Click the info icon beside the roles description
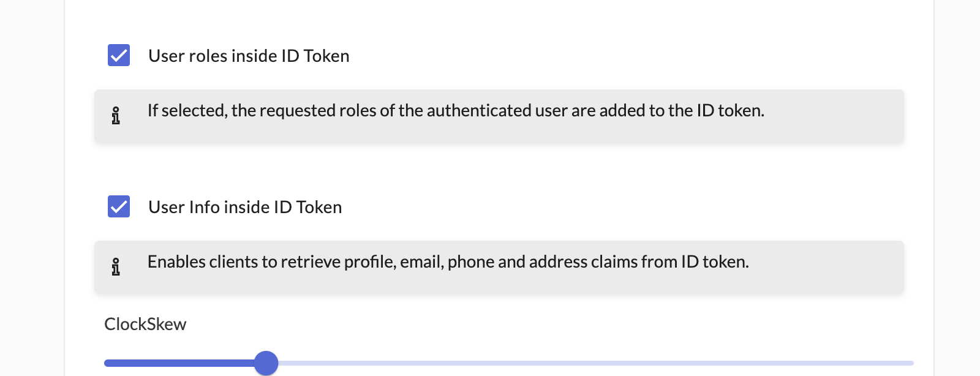Image resolution: width=980 pixels, height=376 pixels. coord(116,116)
